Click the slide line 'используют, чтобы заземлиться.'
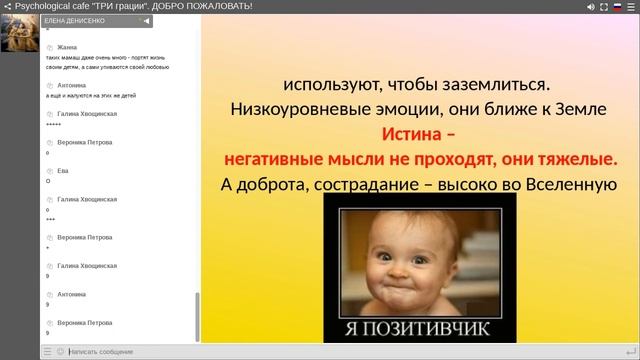640x360 pixels. point(417,84)
